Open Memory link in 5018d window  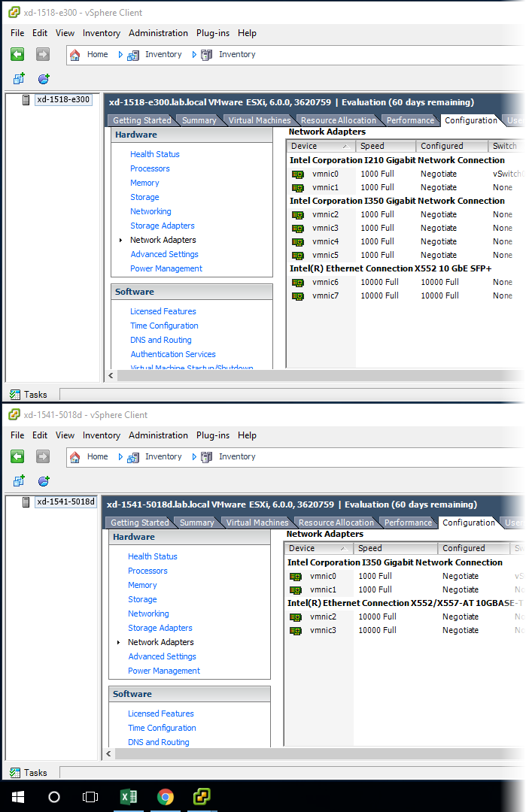[x=142, y=585]
